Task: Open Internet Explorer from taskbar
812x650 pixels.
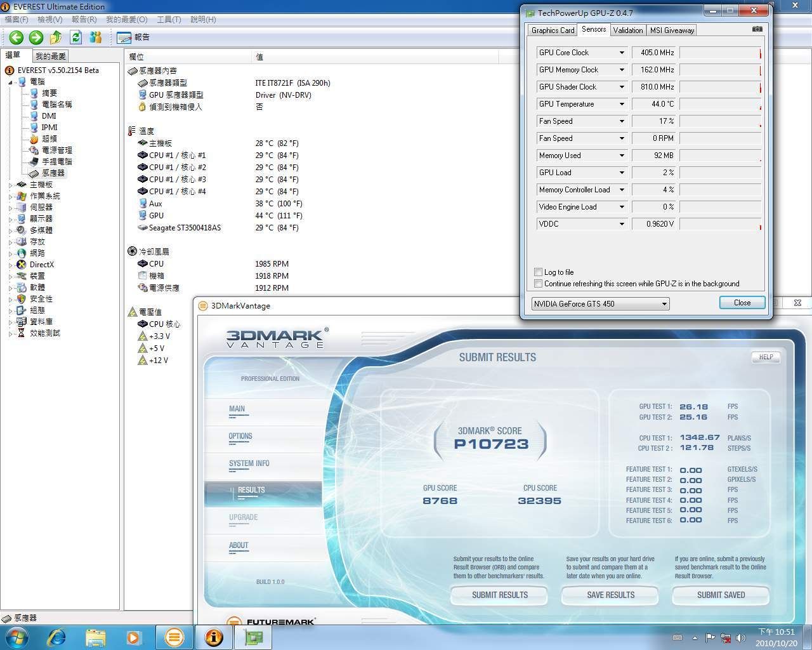Action: coord(56,637)
